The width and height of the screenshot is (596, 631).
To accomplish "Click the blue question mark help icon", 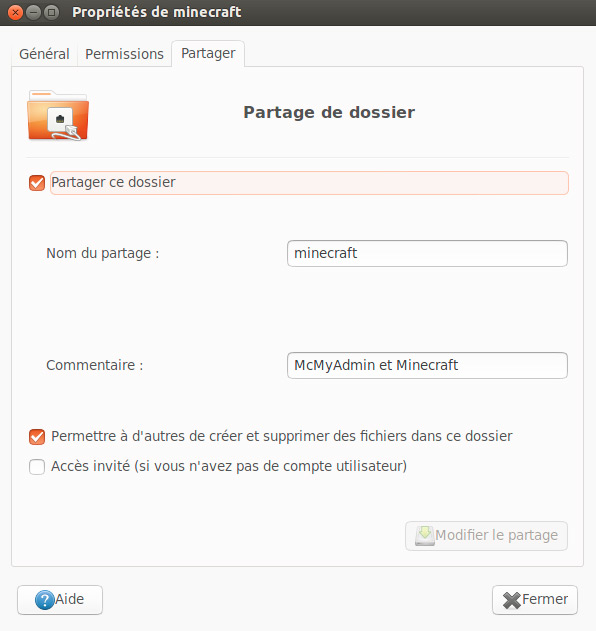I will point(44,600).
